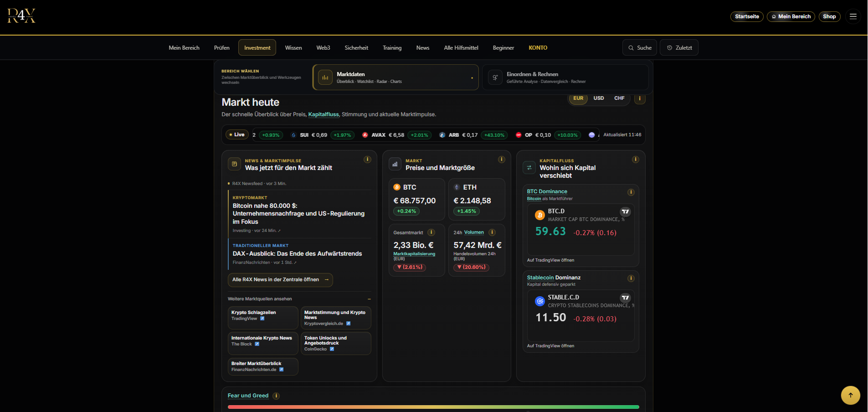This screenshot has height=412, width=868.
Task: Open Auf TradingView öffnen under STABLE.C.D
Action: (x=550, y=346)
